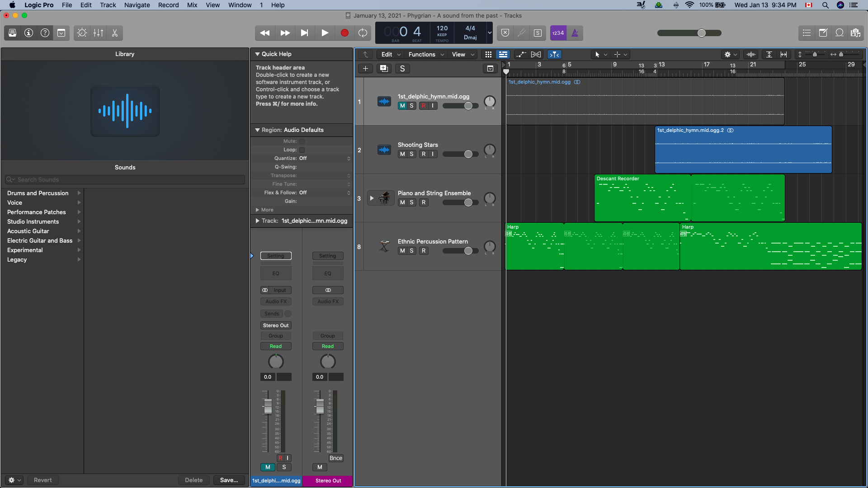This screenshot has width=868, height=488.
Task: Click the Save... button in Library
Action: [x=229, y=480]
